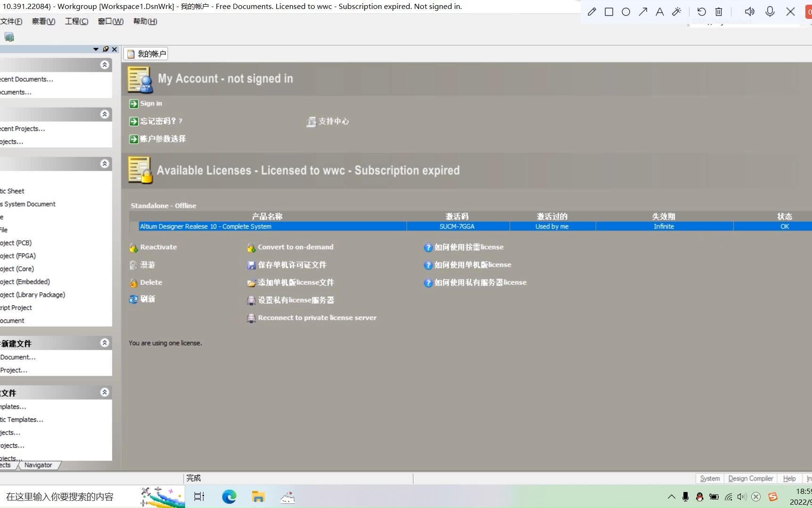
Task: Collapse the 新建文件 section
Action: pos(105,343)
